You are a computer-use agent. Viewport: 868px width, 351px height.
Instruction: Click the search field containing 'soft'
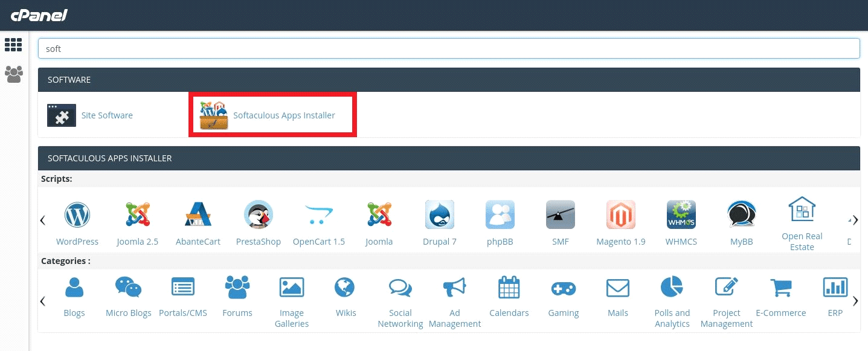pyautogui.click(x=449, y=48)
